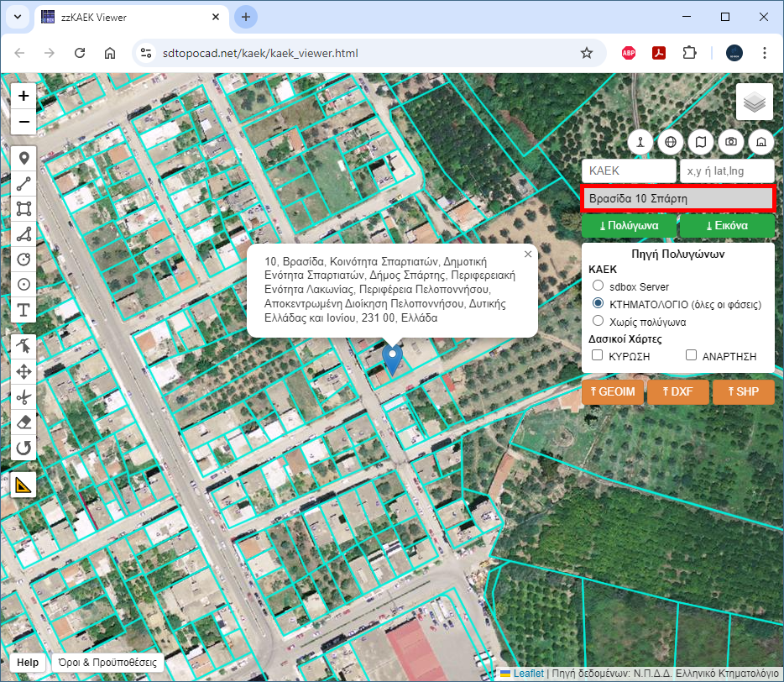
Task: Select the draw polyline tool
Action: (x=24, y=183)
